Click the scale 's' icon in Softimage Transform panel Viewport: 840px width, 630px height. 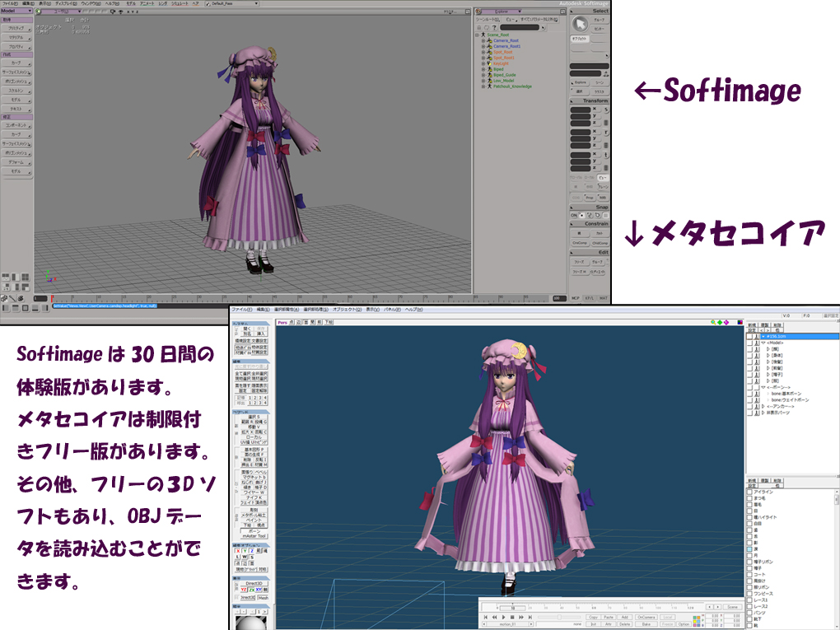coord(606,110)
